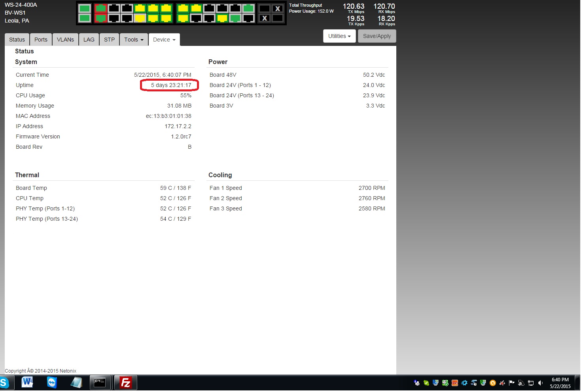Viewport: 581px width, 392px height.
Task: Switch to the Ports tab
Action: tap(41, 40)
